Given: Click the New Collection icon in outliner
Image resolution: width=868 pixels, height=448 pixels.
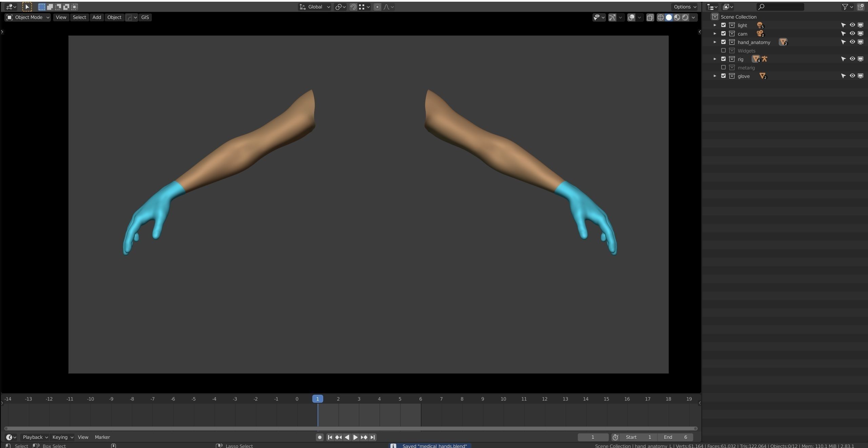Looking at the screenshot, I should (x=861, y=7).
